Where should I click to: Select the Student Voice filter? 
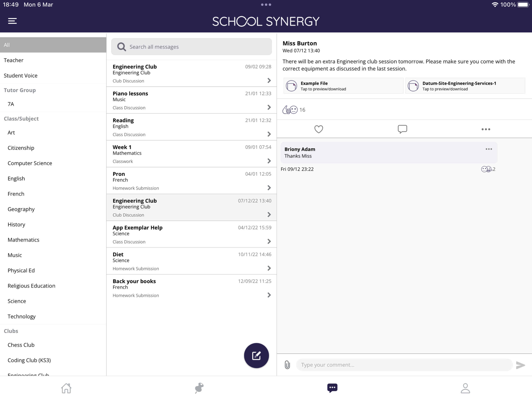pyautogui.click(x=53, y=76)
